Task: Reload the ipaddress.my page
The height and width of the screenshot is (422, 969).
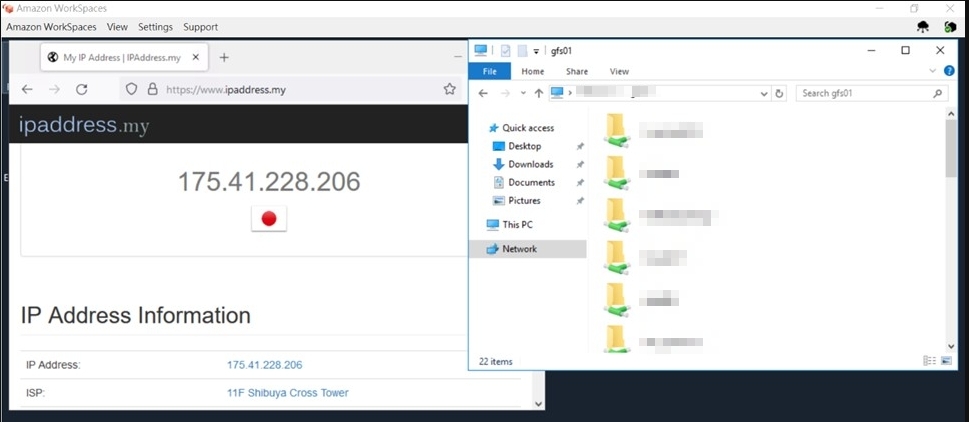Action: [81, 89]
